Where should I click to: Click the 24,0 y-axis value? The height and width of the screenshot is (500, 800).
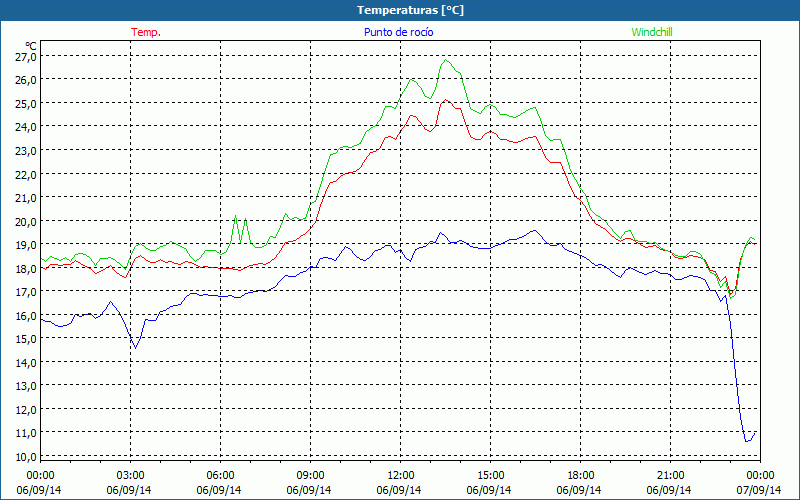(25, 127)
